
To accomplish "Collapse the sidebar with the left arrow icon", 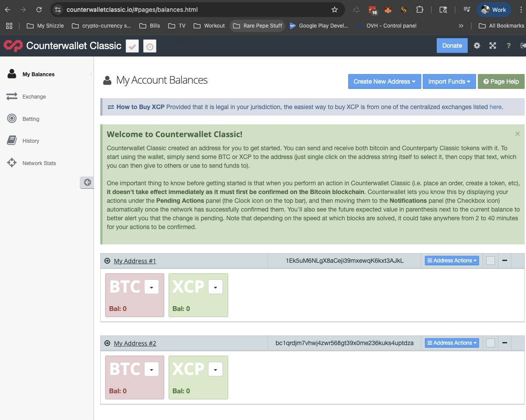I will [87, 182].
